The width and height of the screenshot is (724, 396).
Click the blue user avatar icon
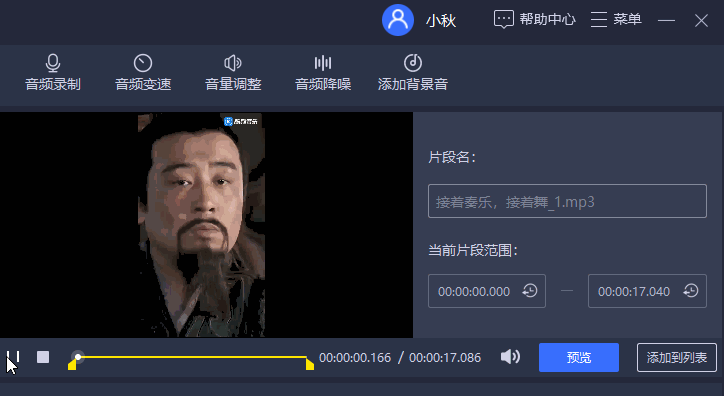coord(398,20)
